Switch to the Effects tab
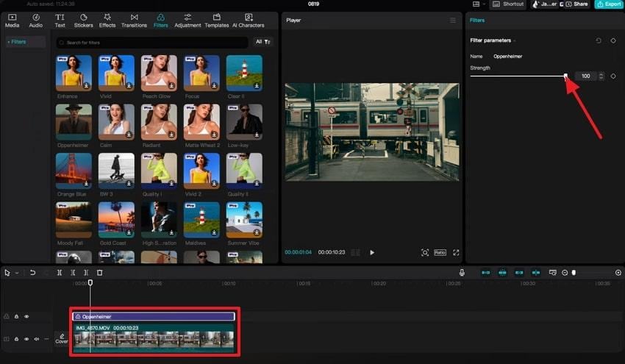Viewport: 625px width, 364px height. [107, 21]
